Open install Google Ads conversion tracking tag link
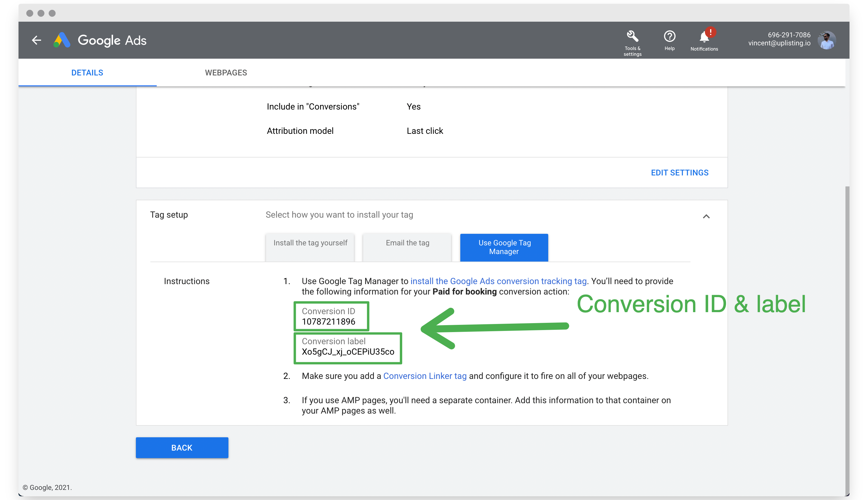This screenshot has width=868, height=500. coord(498,281)
